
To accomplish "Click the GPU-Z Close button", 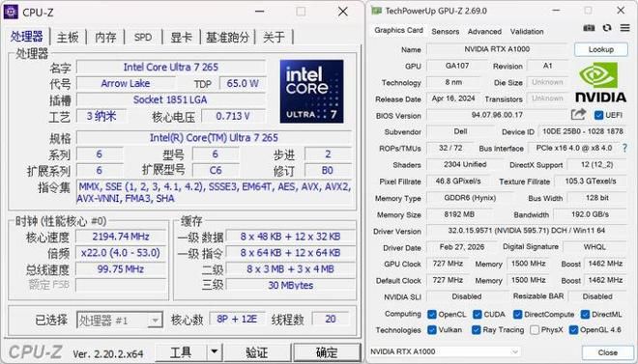I will 607,352.
